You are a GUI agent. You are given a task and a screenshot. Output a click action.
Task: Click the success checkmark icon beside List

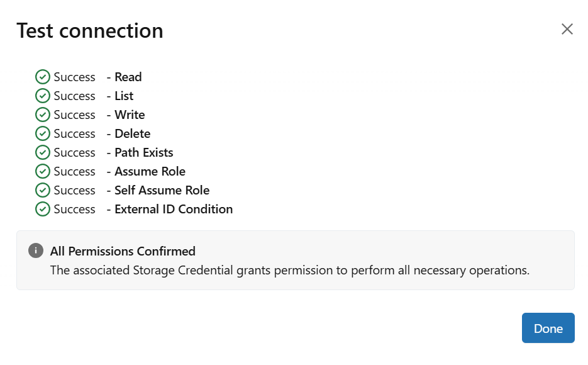[x=43, y=96]
